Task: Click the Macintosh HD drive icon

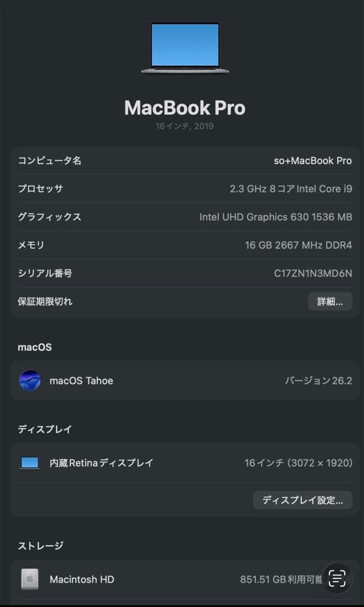Action: click(30, 579)
